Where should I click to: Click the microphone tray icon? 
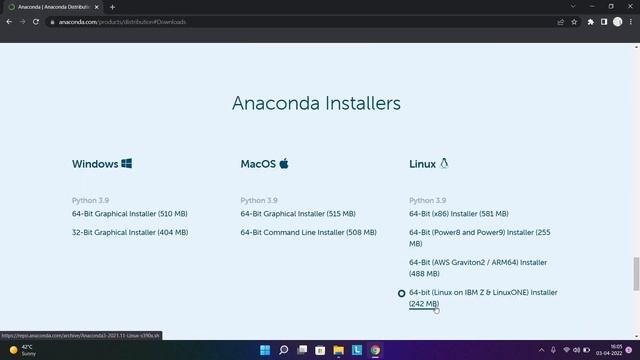click(x=553, y=350)
